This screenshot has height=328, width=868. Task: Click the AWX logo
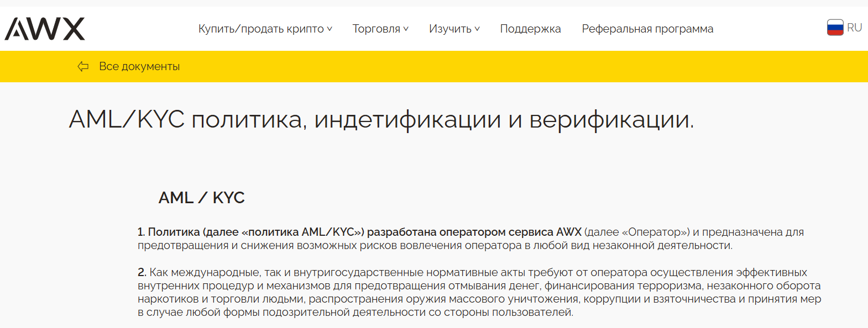45,29
